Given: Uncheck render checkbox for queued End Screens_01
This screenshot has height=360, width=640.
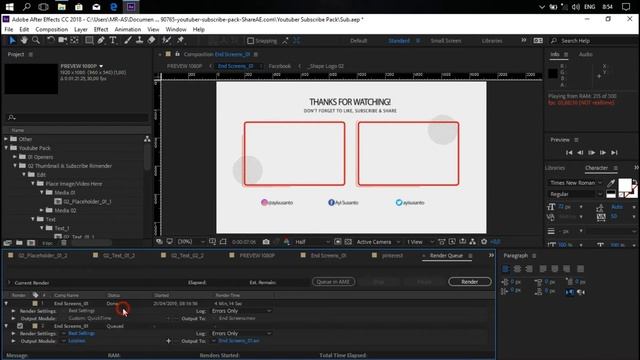Looking at the screenshot, I should [20, 326].
